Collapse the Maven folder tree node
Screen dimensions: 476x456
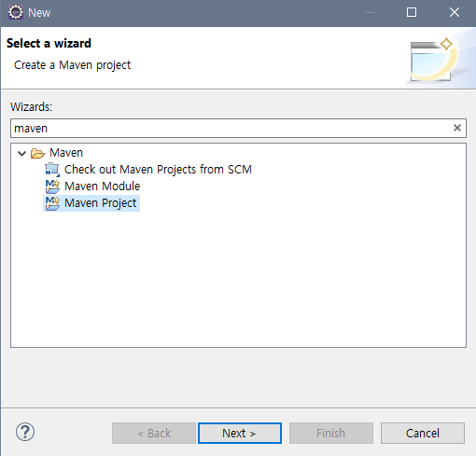(21, 153)
